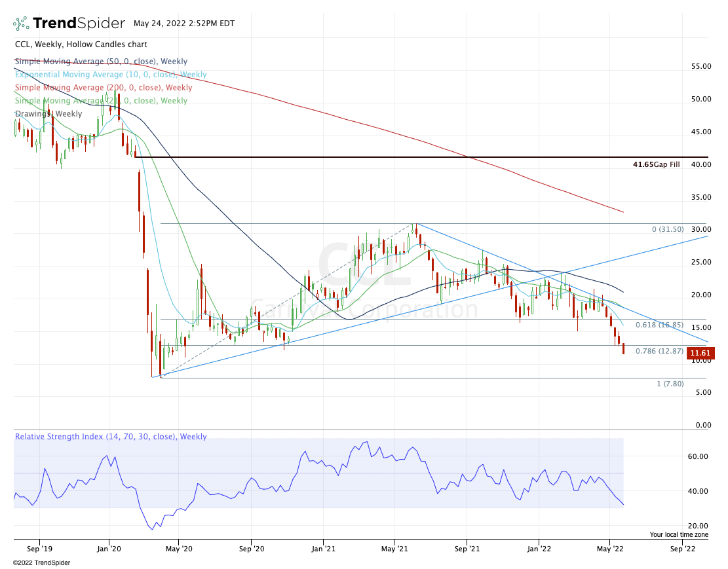
Task: Click the Jan '20 date axis label
Action: [109, 549]
